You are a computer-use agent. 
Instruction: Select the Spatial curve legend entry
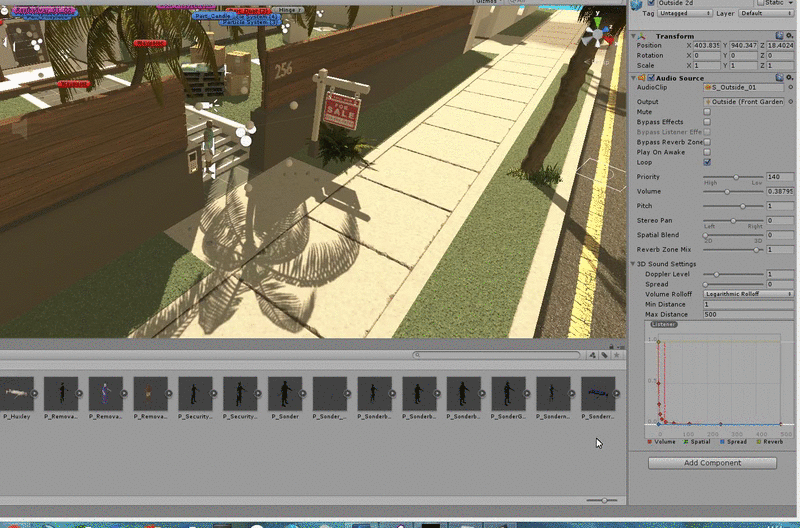pyautogui.click(x=697, y=442)
